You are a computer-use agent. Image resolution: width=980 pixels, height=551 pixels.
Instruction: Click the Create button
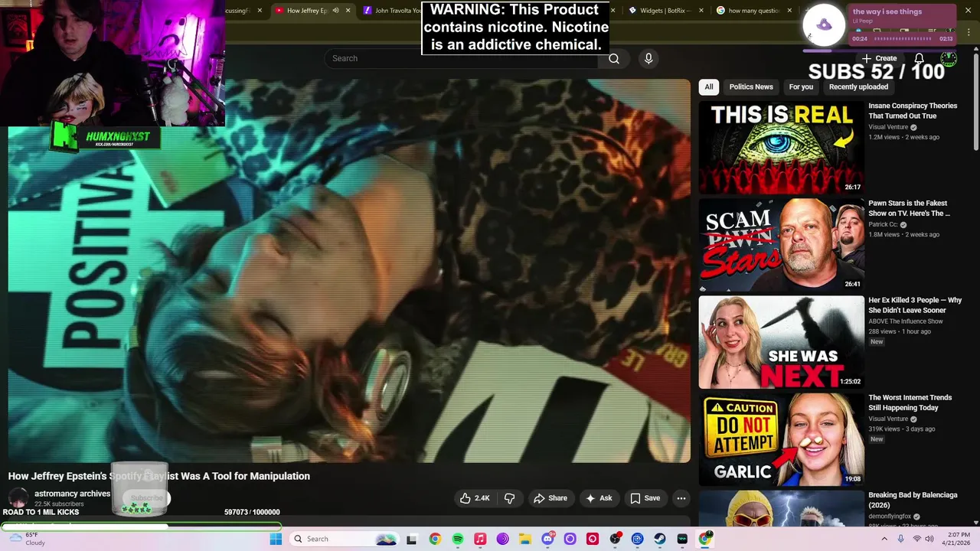(879, 58)
